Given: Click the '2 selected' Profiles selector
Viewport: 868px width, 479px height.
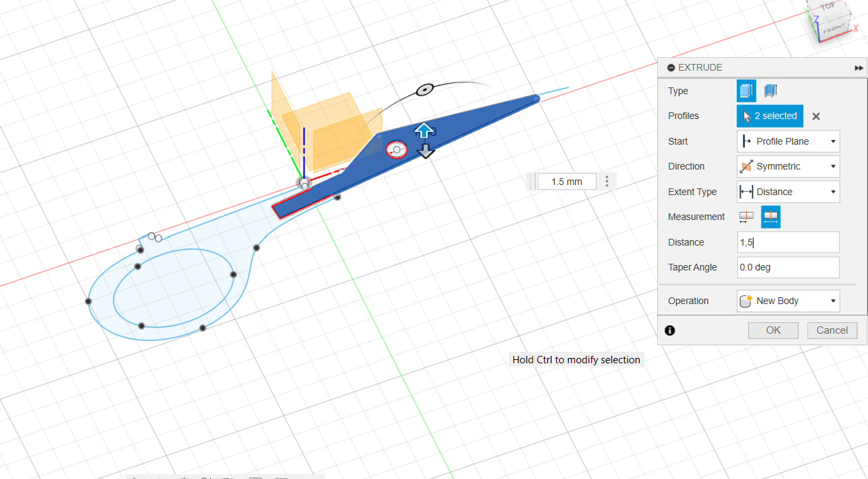Looking at the screenshot, I should (770, 116).
